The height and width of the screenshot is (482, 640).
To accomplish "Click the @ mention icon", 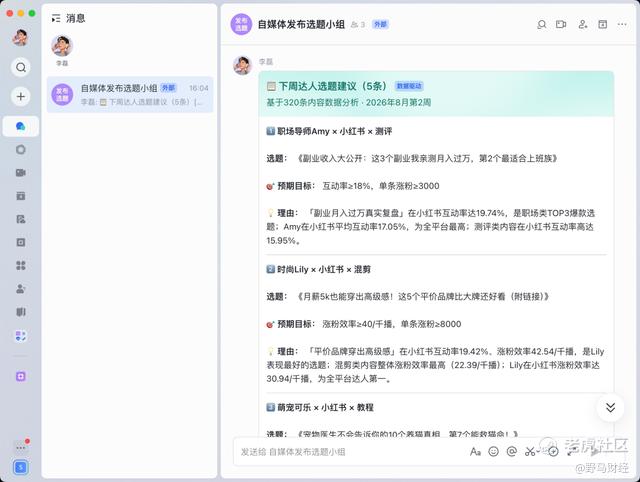I will 512,451.
